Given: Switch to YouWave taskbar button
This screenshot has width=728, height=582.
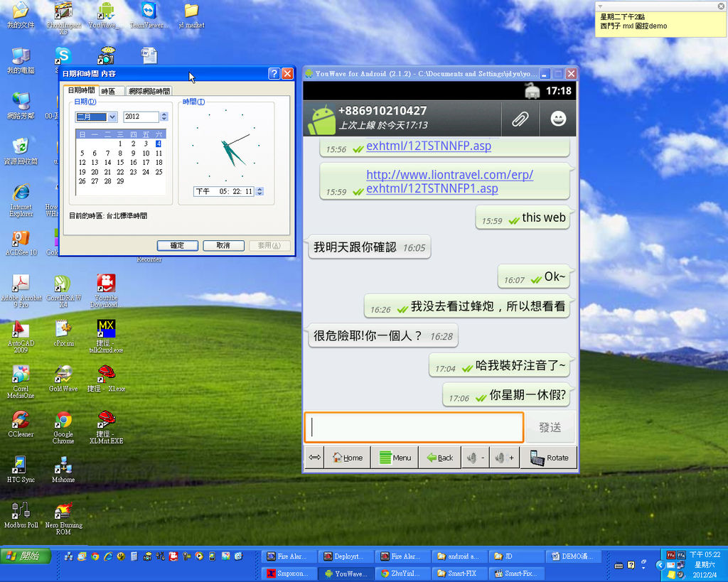Looking at the screenshot, I should pyautogui.click(x=346, y=573).
